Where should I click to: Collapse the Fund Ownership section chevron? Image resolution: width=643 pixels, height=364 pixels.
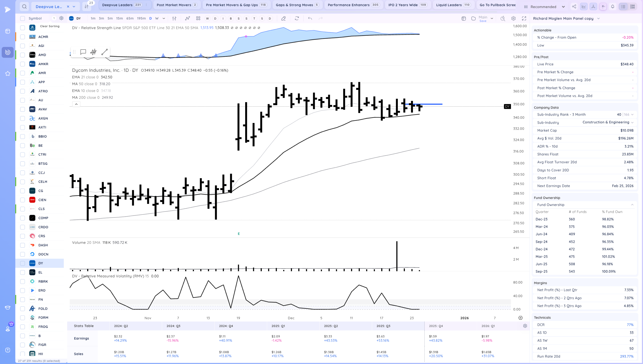click(x=632, y=205)
